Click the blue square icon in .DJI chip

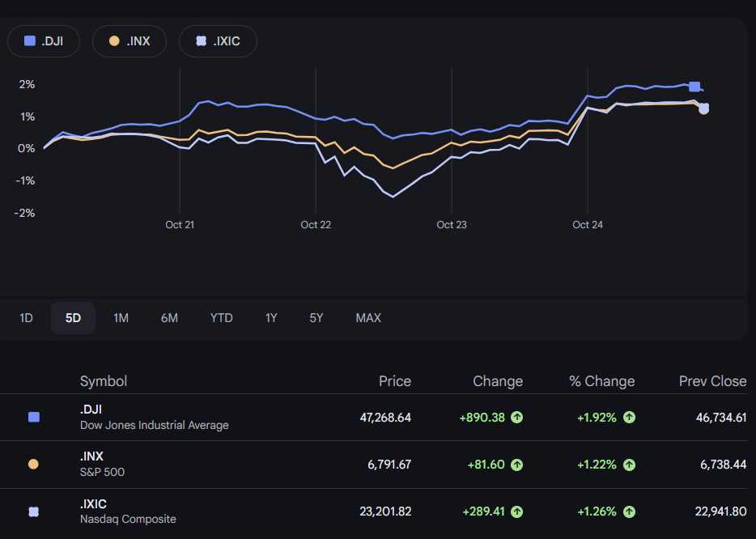point(30,41)
